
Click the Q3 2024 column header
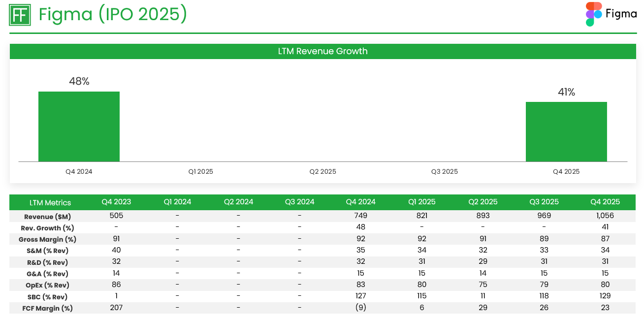[299, 202]
